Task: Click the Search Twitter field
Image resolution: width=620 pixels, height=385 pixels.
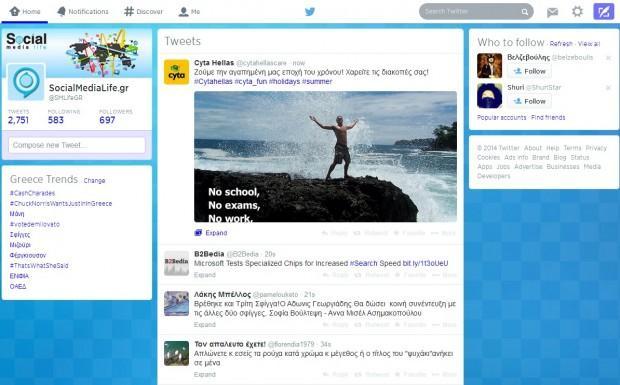Action: pyautogui.click(x=476, y=11)
